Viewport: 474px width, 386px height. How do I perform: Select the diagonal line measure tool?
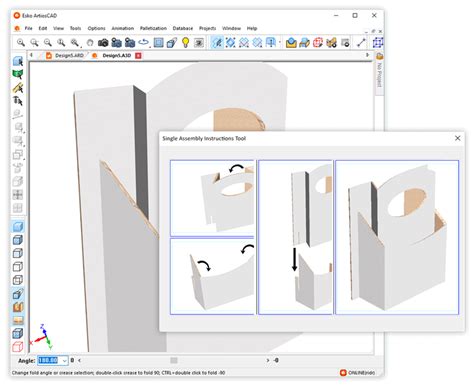361,43
